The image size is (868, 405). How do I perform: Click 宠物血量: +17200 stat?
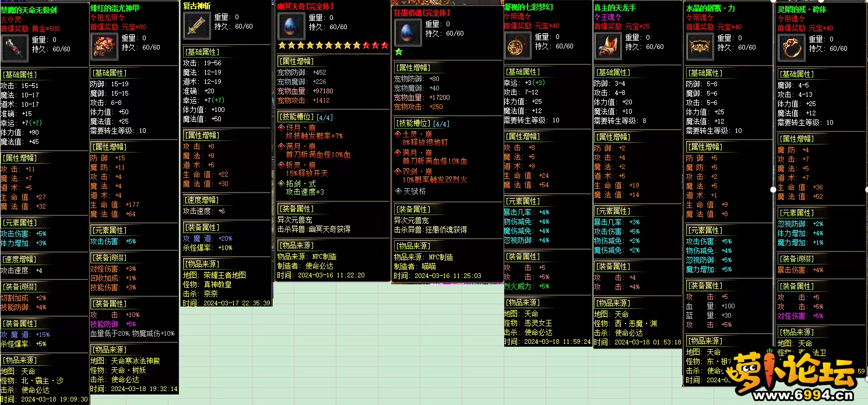point(422,97)
